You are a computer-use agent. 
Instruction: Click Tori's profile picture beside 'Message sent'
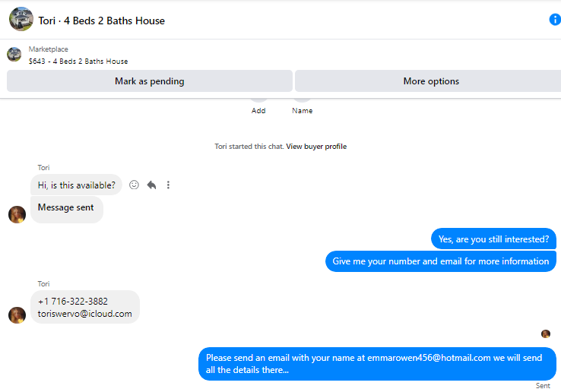pyautogui.click(x=17, y=214)
